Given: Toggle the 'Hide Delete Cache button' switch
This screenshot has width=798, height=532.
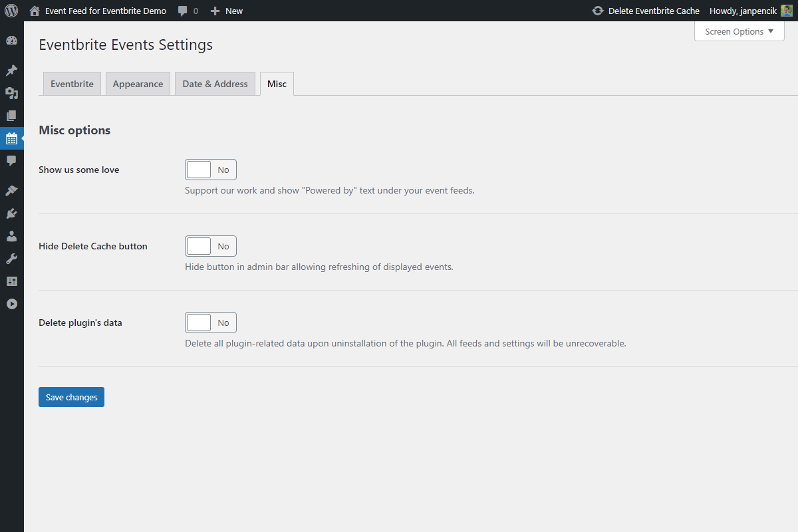Looking at the screenshot, I should [210, 246].
